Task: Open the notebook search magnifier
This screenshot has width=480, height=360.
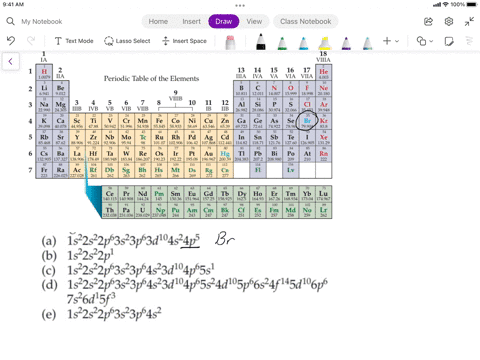Action: (x=10, y=21)
